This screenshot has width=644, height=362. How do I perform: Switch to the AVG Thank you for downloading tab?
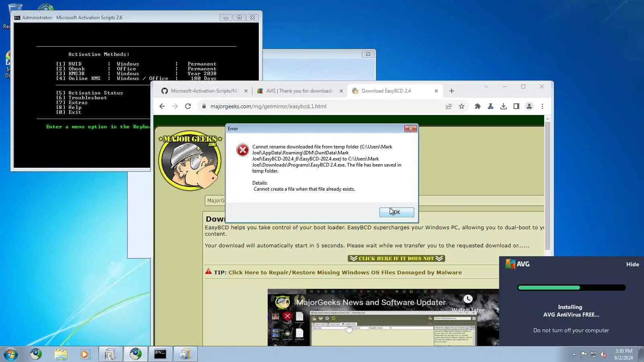tap(299, 91)
